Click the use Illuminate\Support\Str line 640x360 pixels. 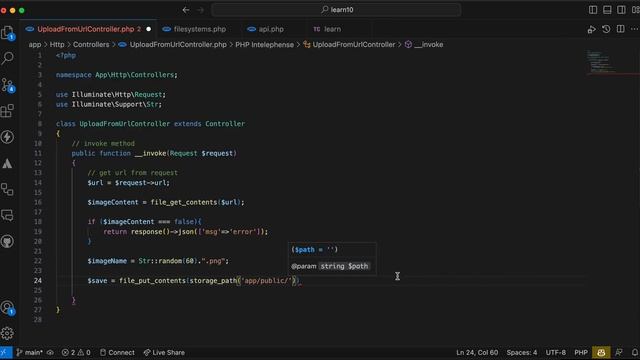pos(109,104)
